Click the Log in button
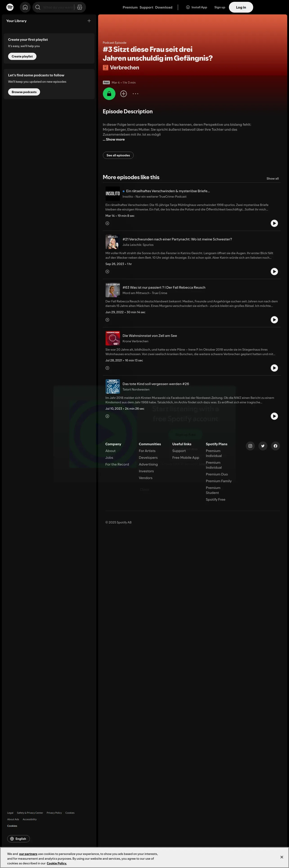289x868 pixels. (241, 7)
